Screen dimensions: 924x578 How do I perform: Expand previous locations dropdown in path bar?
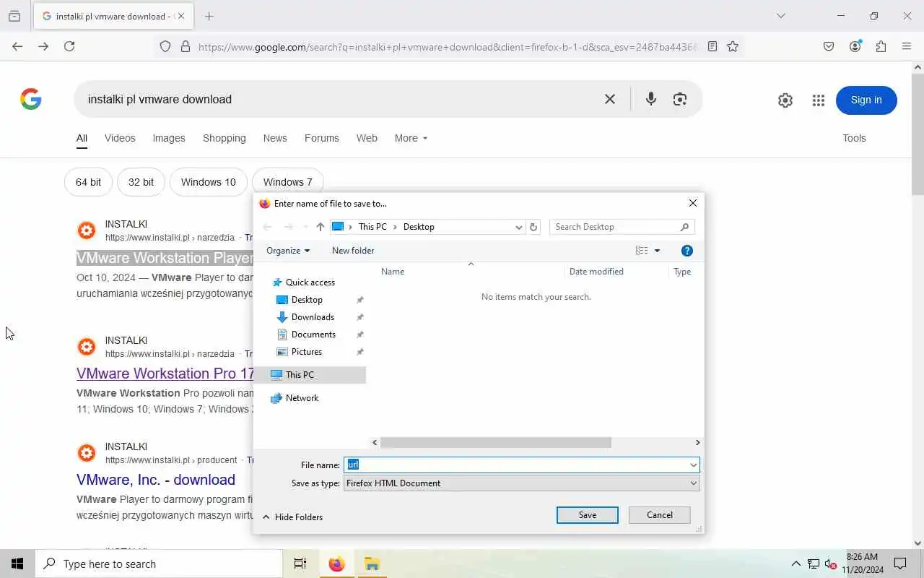point(518,227)
